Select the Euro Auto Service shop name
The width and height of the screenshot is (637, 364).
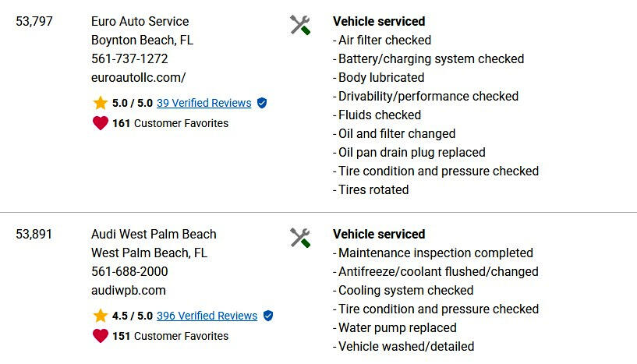140,22
